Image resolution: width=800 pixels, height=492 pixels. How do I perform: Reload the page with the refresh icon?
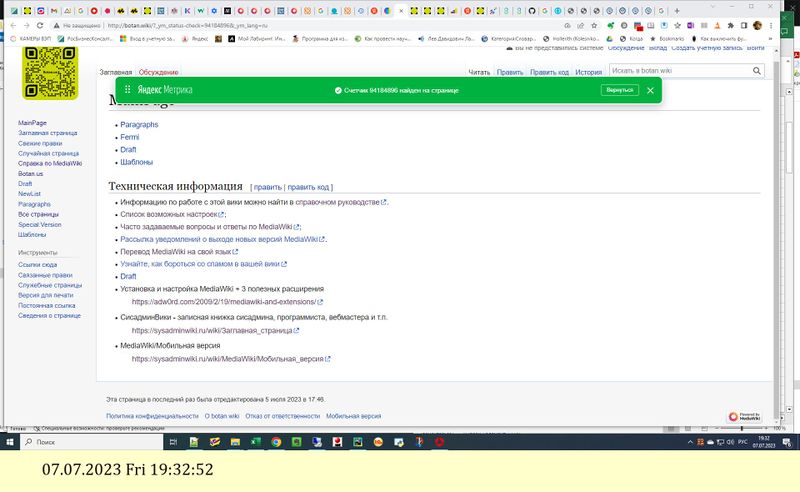(40, 26)
